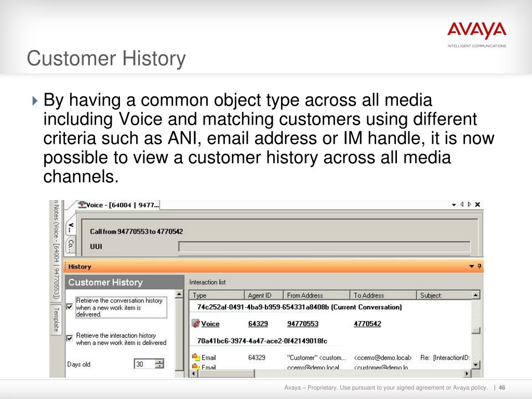532x399 pixels.
Task: Pin the History panel
Action: pos(480,267)
